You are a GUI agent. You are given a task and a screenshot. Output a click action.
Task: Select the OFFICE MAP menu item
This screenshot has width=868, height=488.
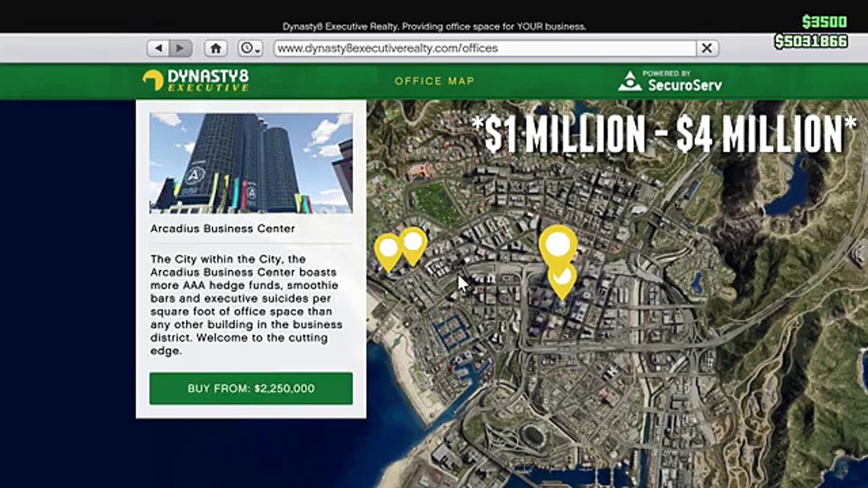point(434,81)
